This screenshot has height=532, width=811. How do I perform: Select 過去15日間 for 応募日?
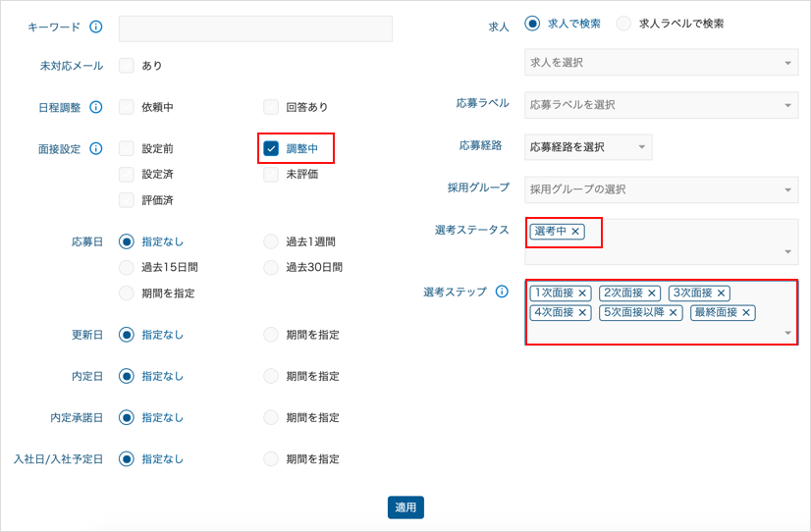coord(127,267)
